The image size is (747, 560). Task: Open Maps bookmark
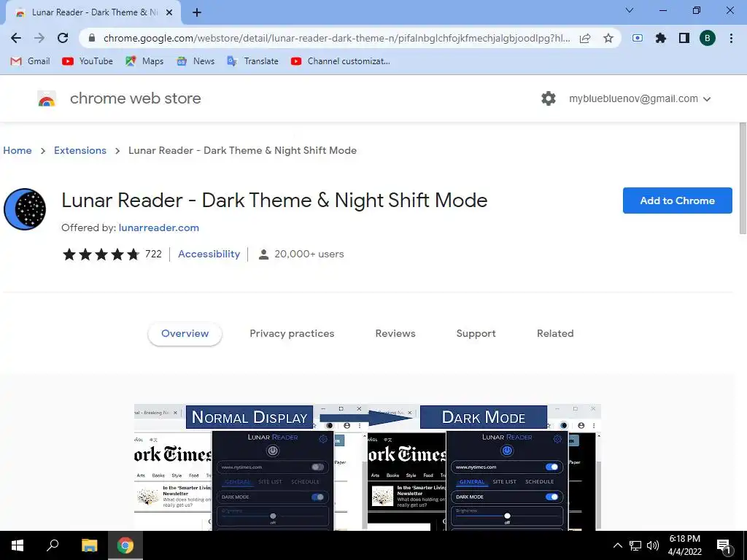[x=144, y=61]
